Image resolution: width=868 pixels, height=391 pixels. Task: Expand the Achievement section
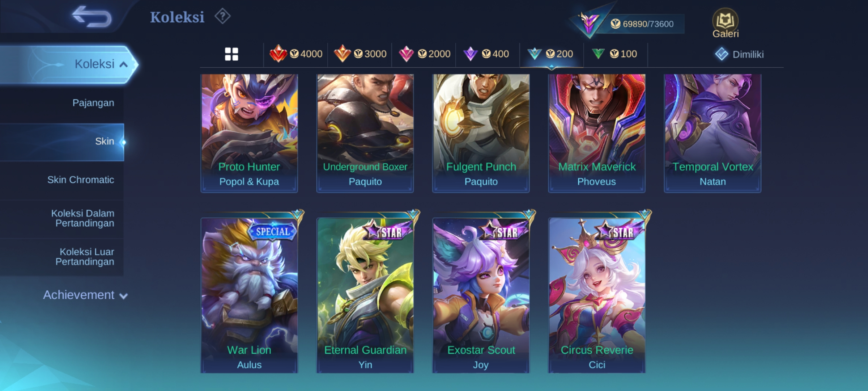(x=85, y=295)
